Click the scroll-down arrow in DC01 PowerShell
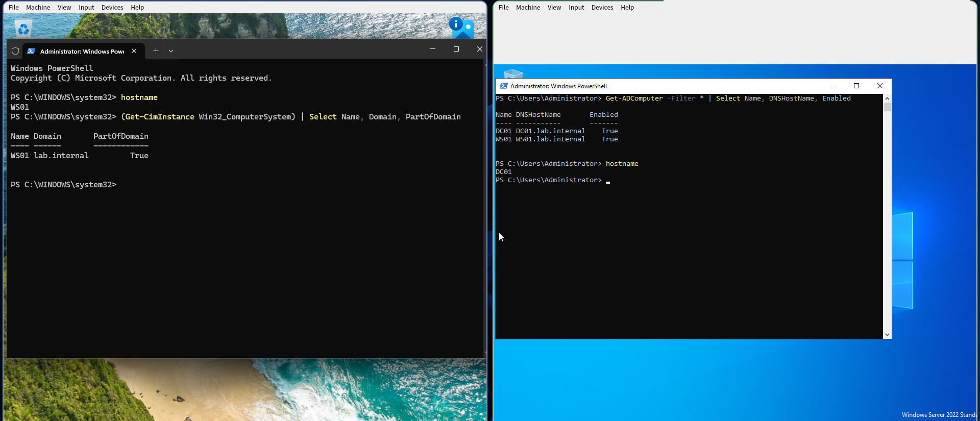980x421 pixels. pos(887,335)
